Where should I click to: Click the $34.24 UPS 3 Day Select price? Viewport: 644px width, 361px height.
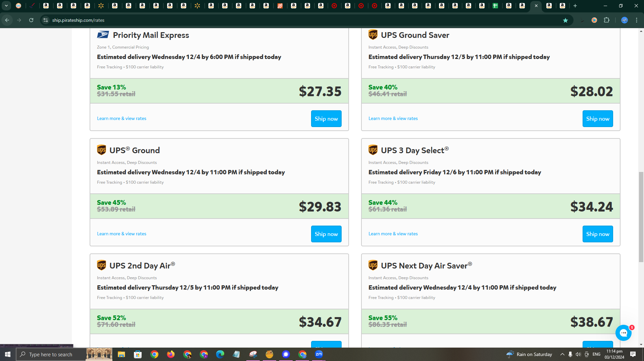(x=591, y=206)
